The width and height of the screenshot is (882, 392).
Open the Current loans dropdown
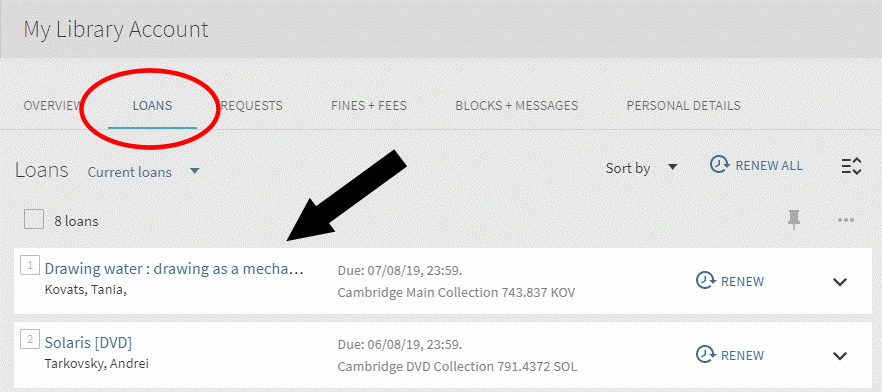(143, 172)
